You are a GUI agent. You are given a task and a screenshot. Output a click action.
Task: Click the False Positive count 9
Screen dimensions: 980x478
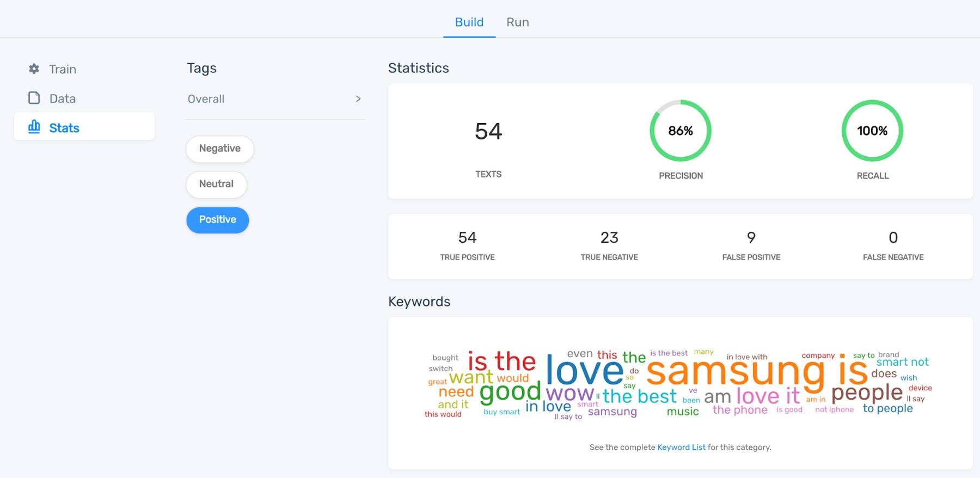tap(751, 237)
